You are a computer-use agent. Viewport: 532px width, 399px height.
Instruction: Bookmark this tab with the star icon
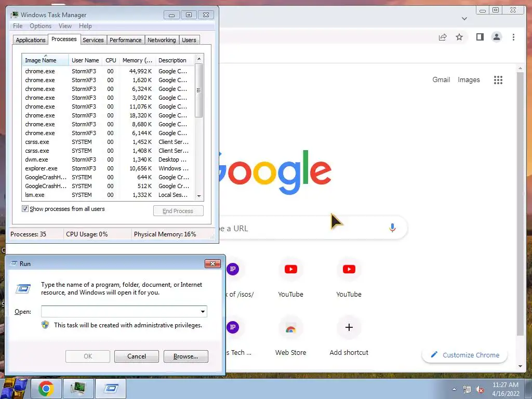(459, 37)
